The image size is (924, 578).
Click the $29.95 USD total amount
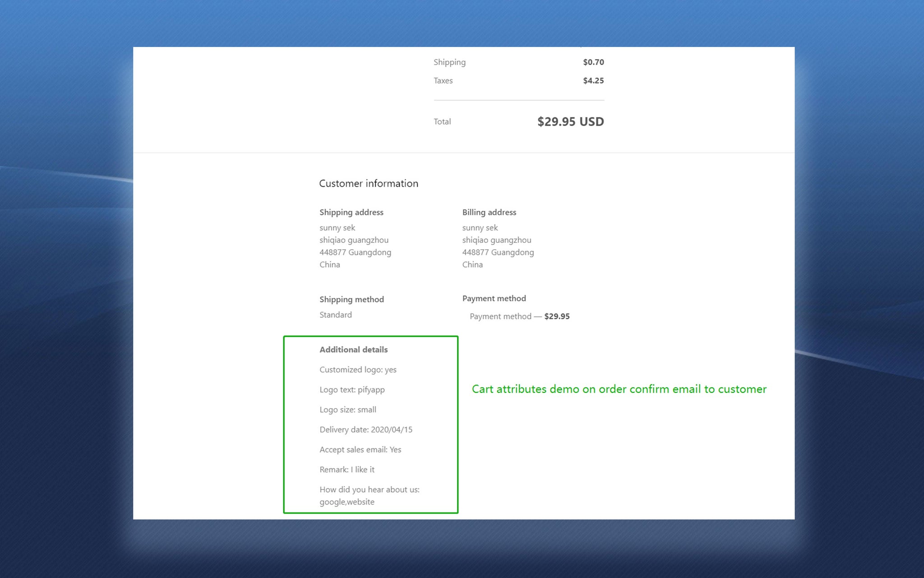coord(570,121)
